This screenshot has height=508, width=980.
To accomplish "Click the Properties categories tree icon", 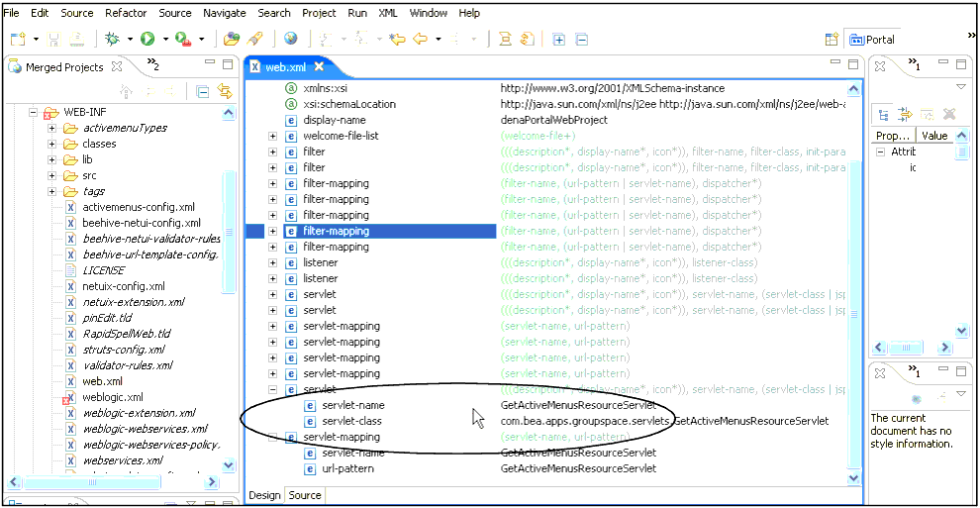I will tap(883, 114).
